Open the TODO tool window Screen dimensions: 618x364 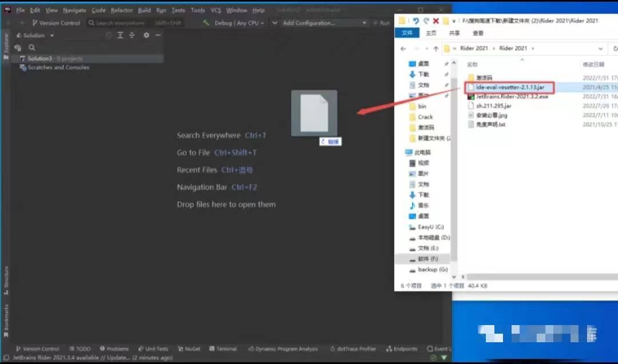(80, 349)
